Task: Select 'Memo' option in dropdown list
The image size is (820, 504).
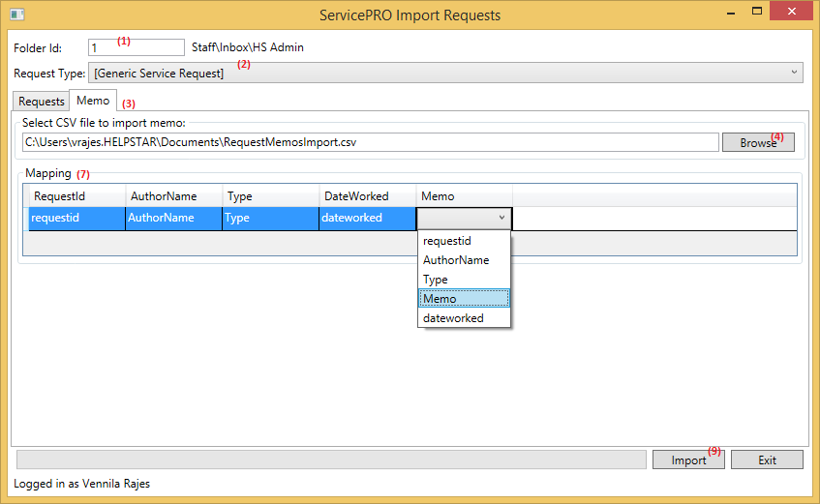Action: click(464, 299)
